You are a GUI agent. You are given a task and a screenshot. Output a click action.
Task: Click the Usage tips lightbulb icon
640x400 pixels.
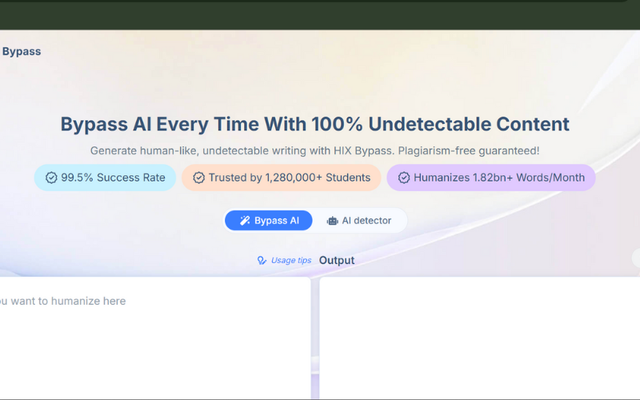[x=262, y=260]
